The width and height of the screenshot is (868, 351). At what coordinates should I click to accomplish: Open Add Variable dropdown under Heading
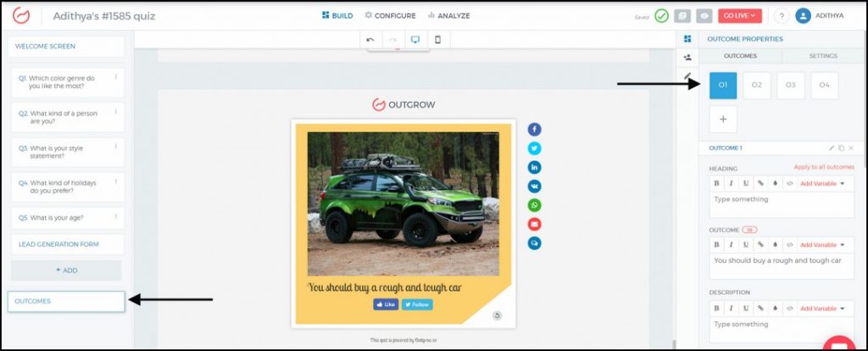click(822, 183)
